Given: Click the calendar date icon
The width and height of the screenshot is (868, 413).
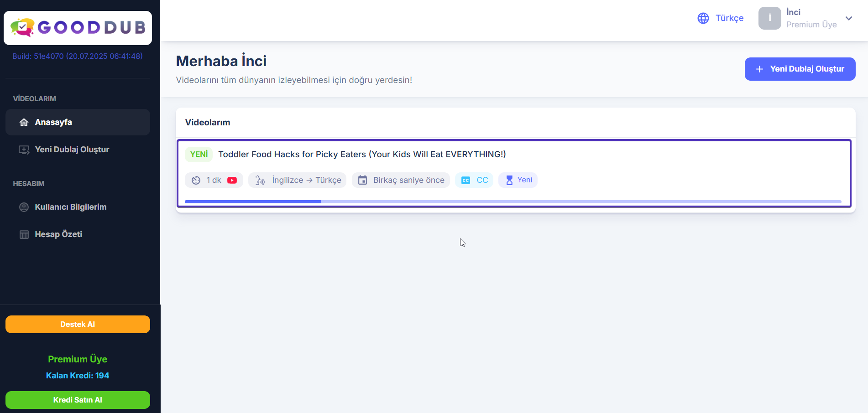Looking at the screenshot, I should pos(362,180).
